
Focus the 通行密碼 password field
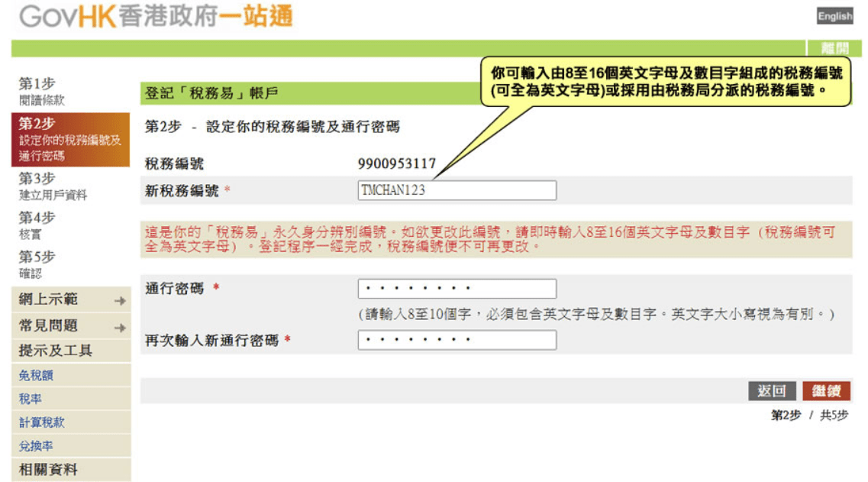(x=457, y=289)
